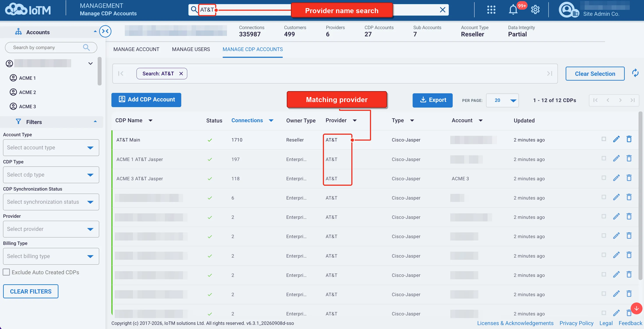
Task: Edit the ACME 3 AT&T Jasper row
Action: [616, 178]
